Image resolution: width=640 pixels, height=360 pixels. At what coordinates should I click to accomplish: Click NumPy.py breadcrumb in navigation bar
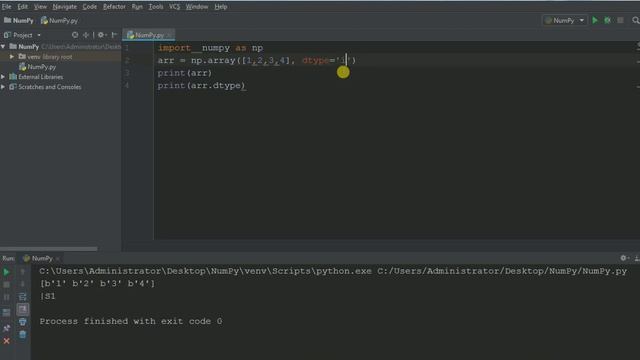coord(59,20)
